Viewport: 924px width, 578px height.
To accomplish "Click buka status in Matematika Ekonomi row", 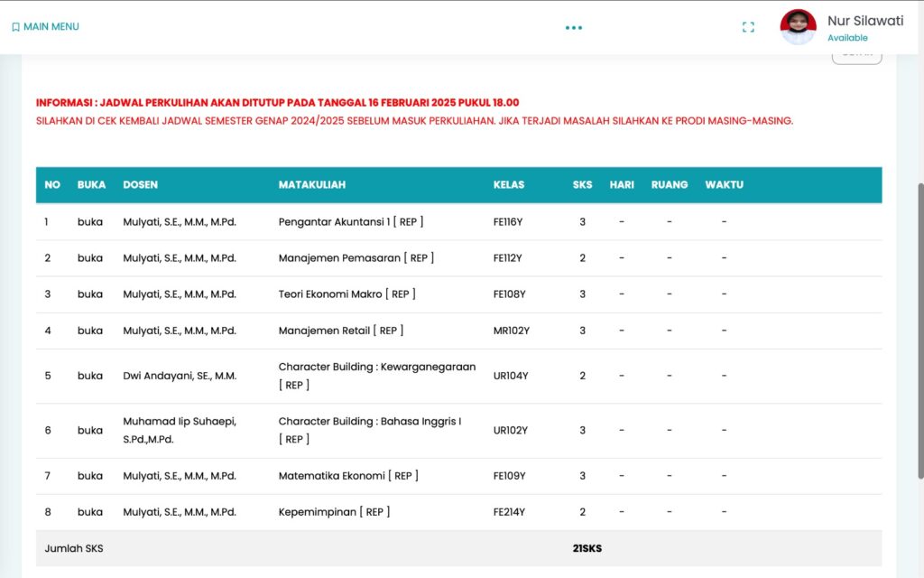I will (89, 475).
